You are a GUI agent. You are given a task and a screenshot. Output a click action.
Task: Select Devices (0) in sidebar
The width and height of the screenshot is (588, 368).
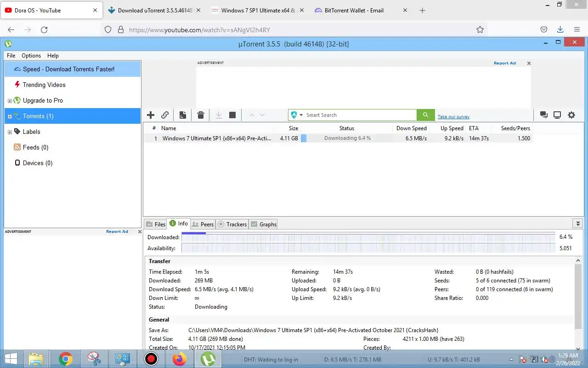(38, 163)
